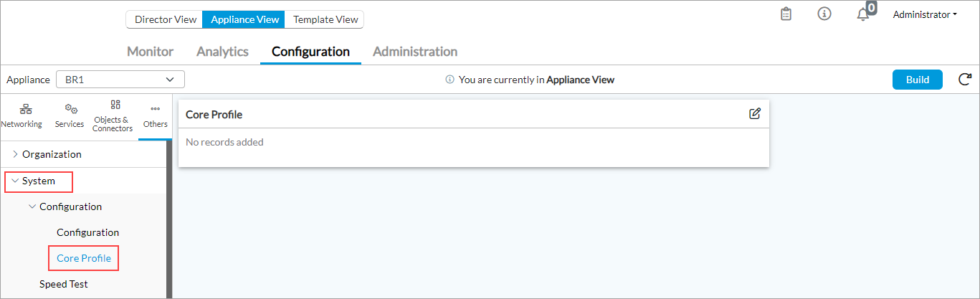Switch to Director View
This screenshot has width=980, height=299.
click(x=165, y=19)
